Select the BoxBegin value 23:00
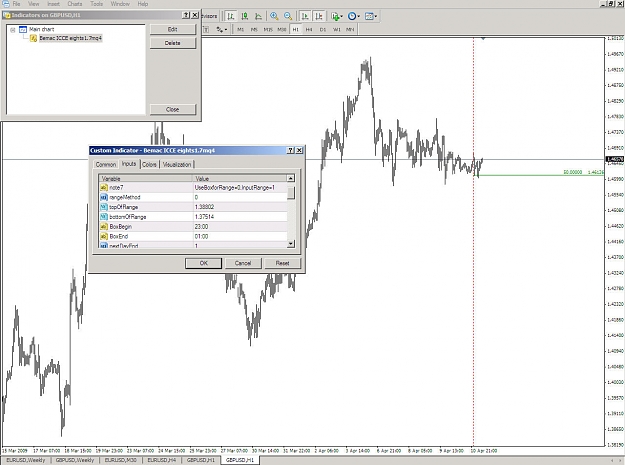The image size is (625, 465). click(x=202, y=227)
